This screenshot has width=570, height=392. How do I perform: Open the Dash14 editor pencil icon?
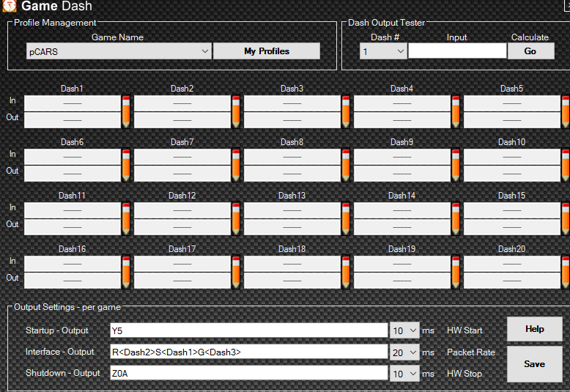coord(456,218)
